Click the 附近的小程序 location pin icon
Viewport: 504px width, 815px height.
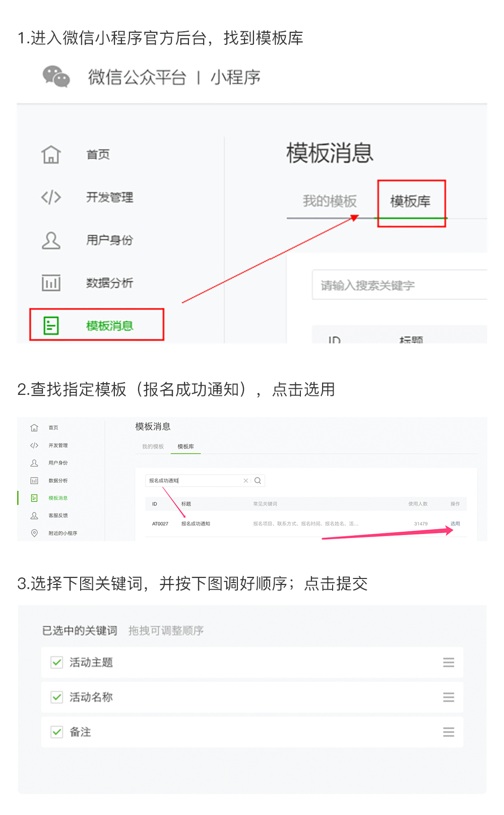pos(34,533)
